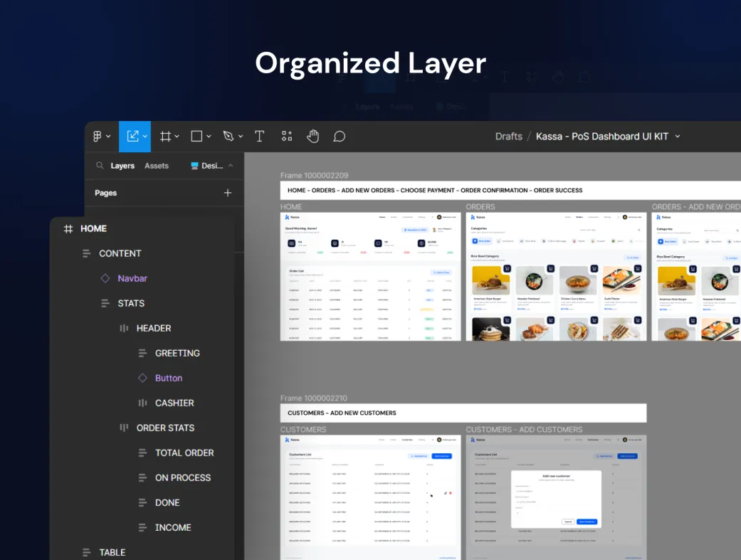Switch to the Assets tab
Screen dimensions: 741x560
coord(157,166)
